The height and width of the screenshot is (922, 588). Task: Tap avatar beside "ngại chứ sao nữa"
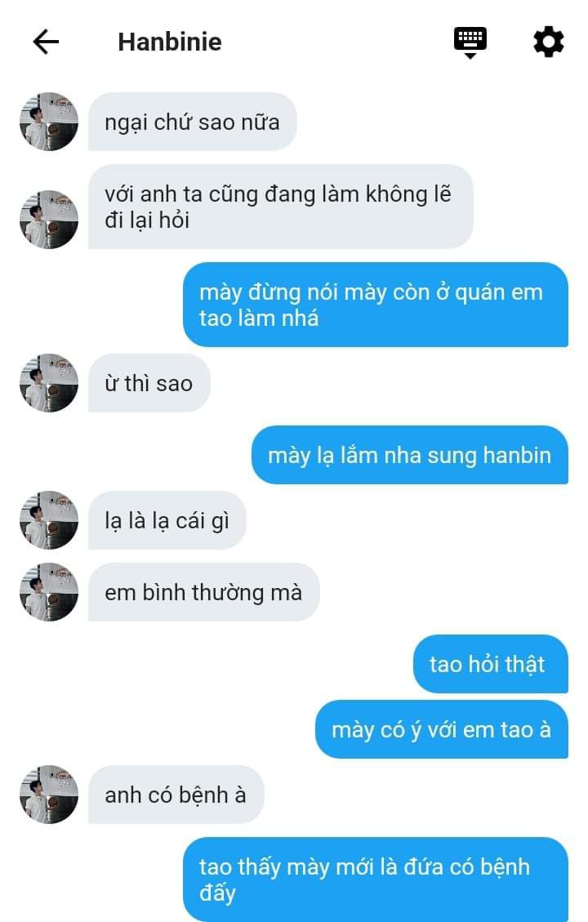[x=49, y=122]
